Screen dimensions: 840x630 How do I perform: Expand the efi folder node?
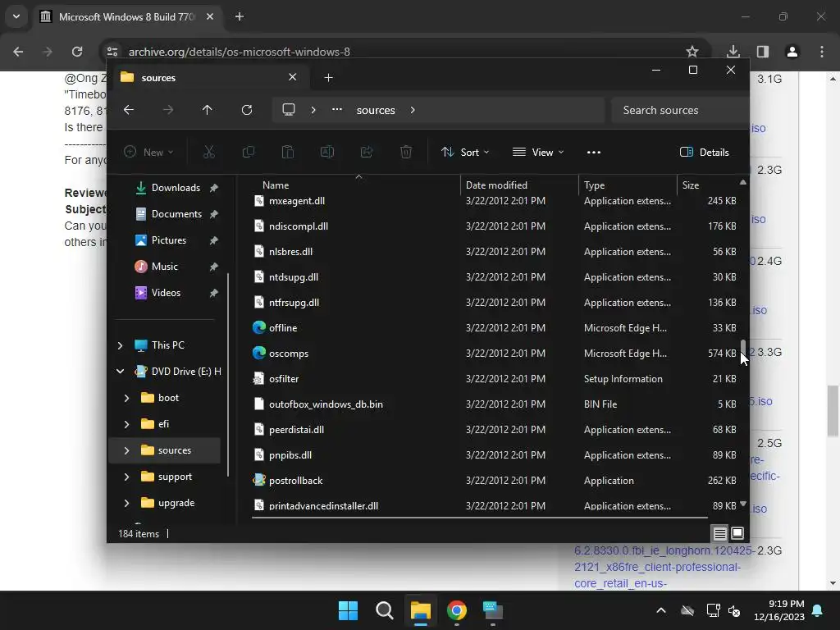(126, 424)
